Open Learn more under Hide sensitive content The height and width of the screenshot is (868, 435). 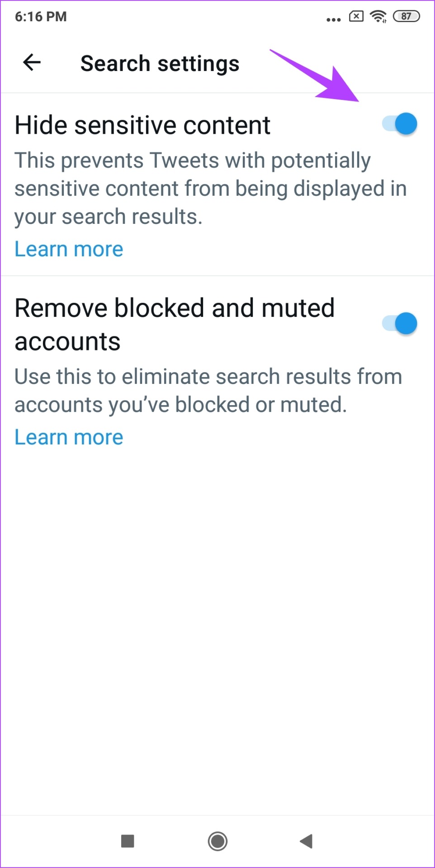click(x=69, y=249)
